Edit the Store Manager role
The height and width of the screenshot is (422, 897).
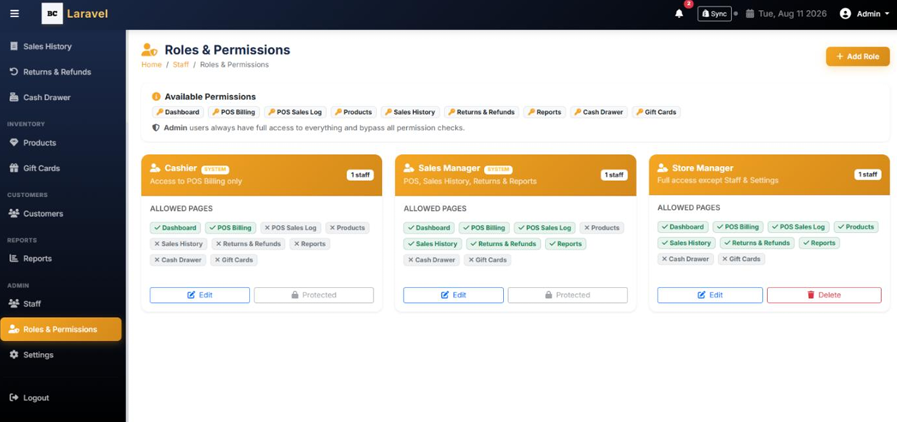(710, 295)
